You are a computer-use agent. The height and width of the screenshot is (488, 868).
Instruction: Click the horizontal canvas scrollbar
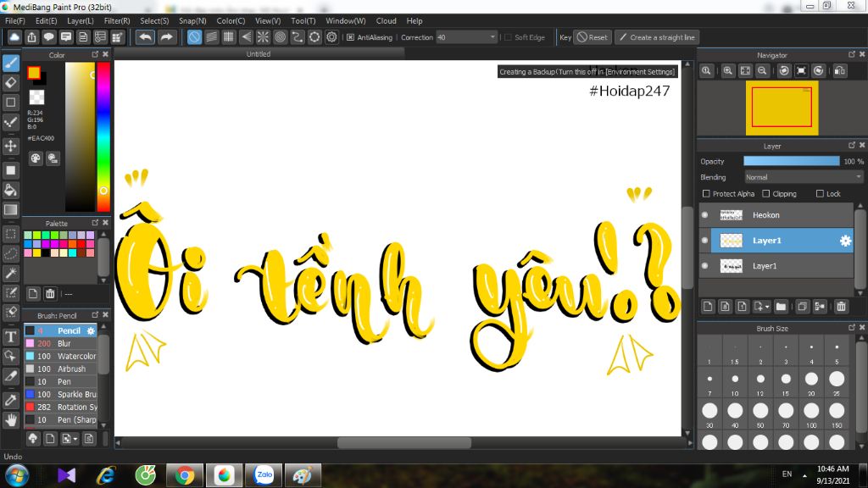click(x=404, y=442)
